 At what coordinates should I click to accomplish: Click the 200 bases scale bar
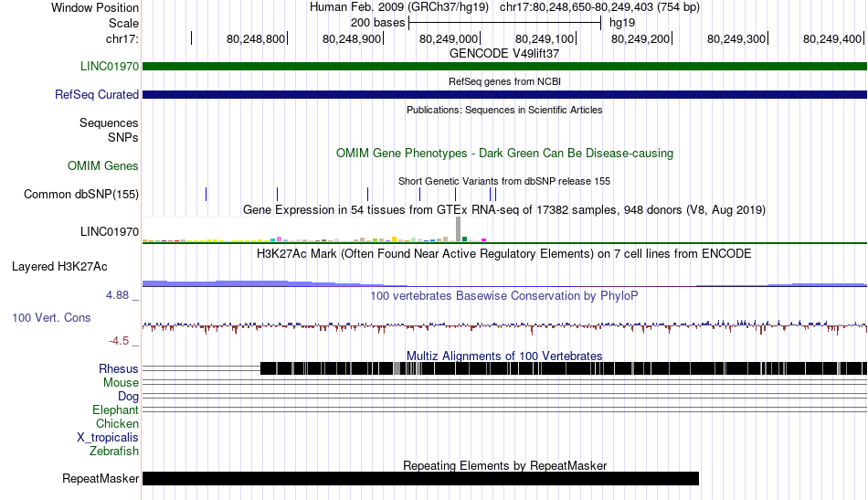[x=504, y=23]
